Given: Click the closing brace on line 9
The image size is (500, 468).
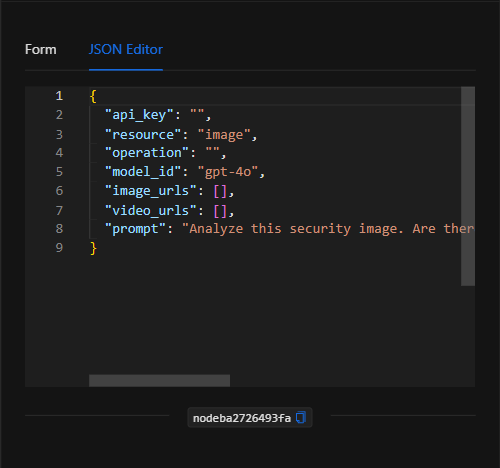Looking at the screenshot, I should [93, 248].
